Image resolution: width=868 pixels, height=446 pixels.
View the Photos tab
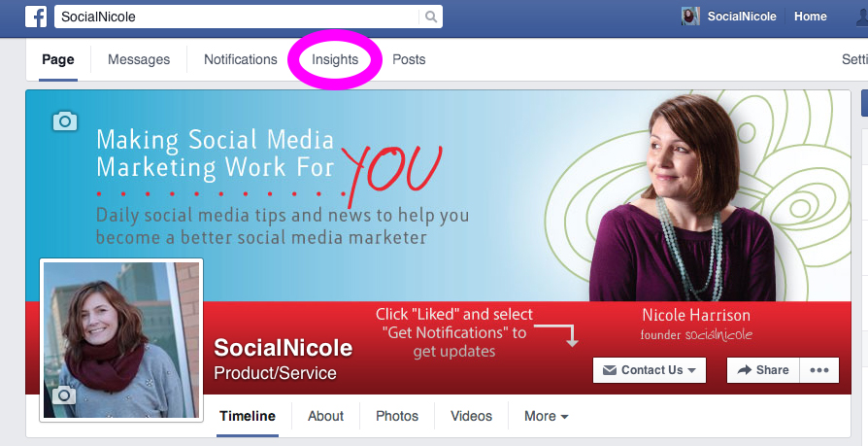(x=397, y=416)
